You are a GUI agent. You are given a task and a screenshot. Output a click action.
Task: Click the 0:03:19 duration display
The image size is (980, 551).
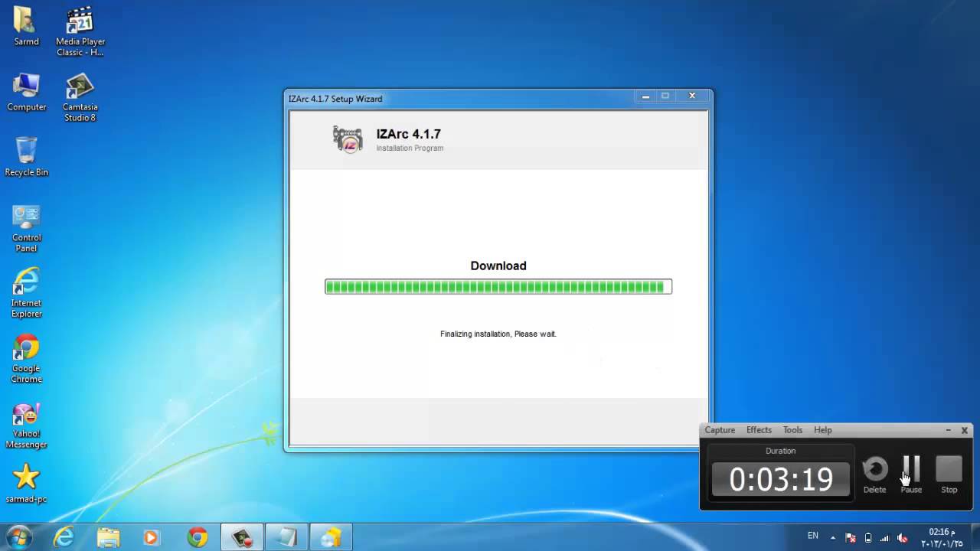tap(780, 479)
